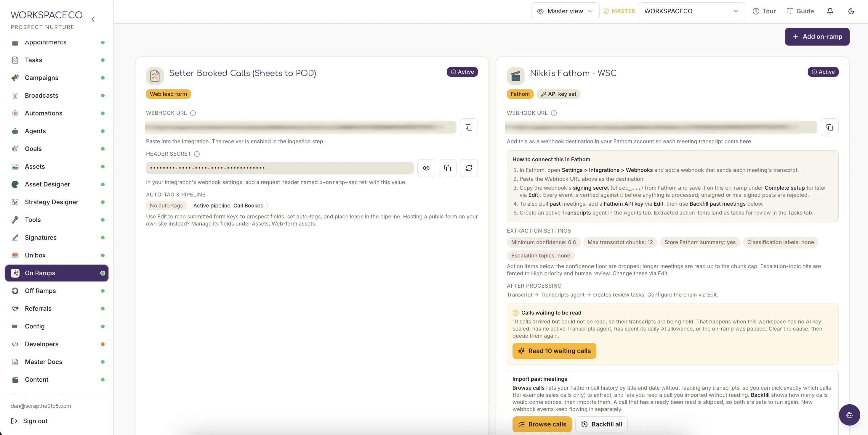Click the On Ramps sidebar icon
Image resolution: width=868 pixels, height=435 pixels.
point(15,273)
